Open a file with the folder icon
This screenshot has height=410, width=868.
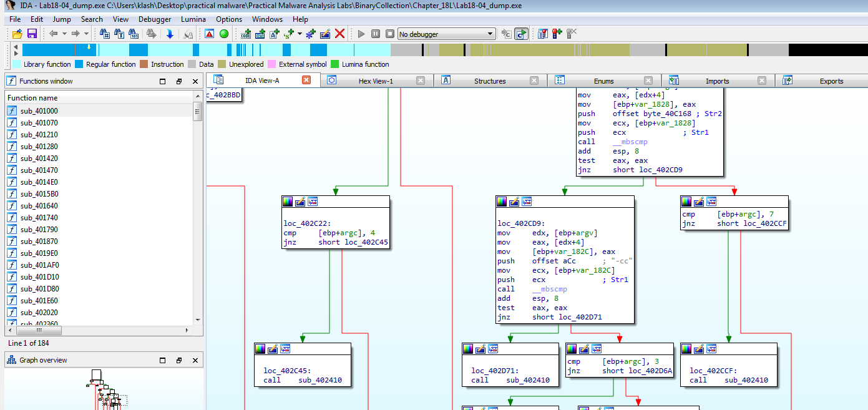pyautogui.click(x=17, y=34)
